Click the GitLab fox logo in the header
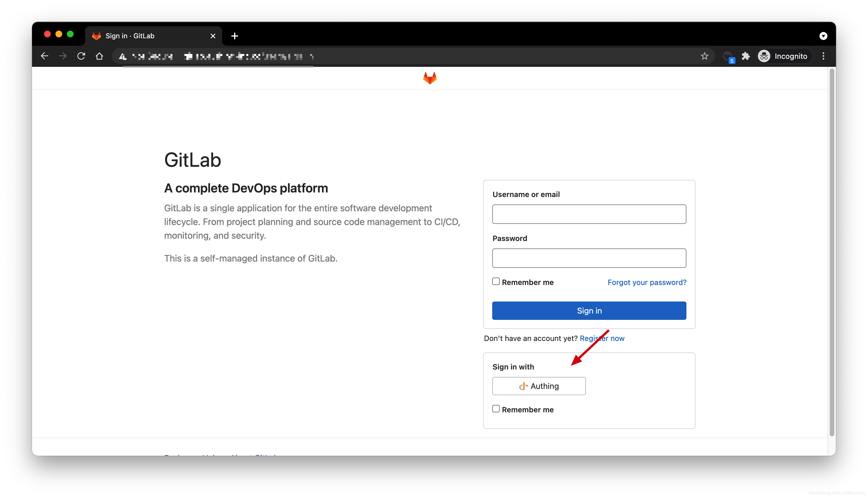Image resolution: width=868 pixels, height=498 pixels. tap(429, 78)
